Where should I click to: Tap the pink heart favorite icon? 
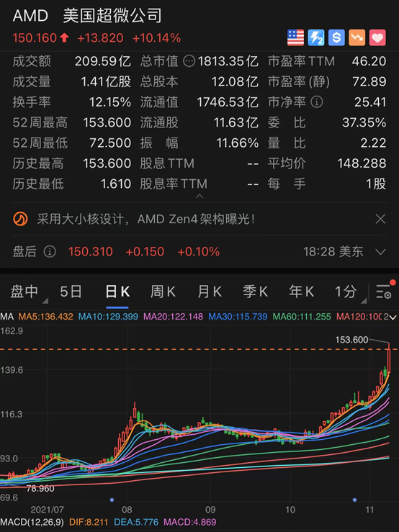pyautogui.click(x=377, y=37)
